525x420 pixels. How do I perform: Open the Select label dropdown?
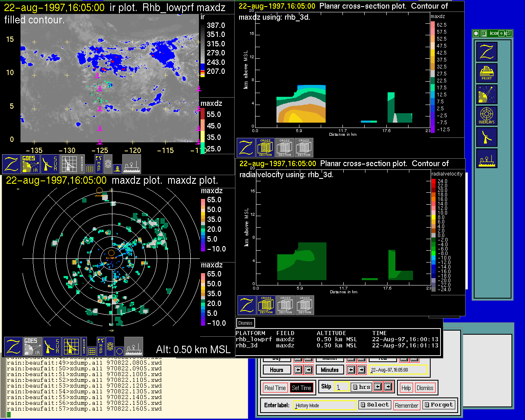point(374,405)
